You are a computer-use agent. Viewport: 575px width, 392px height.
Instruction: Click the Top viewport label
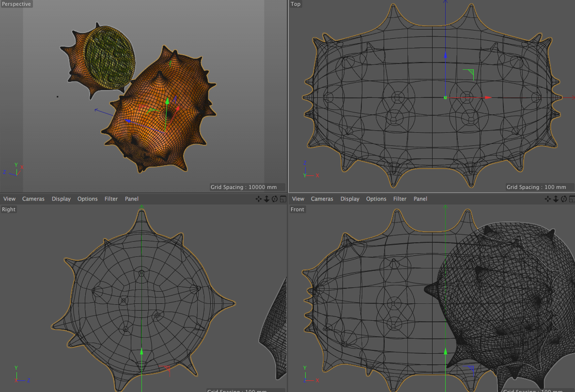[295, 4]
